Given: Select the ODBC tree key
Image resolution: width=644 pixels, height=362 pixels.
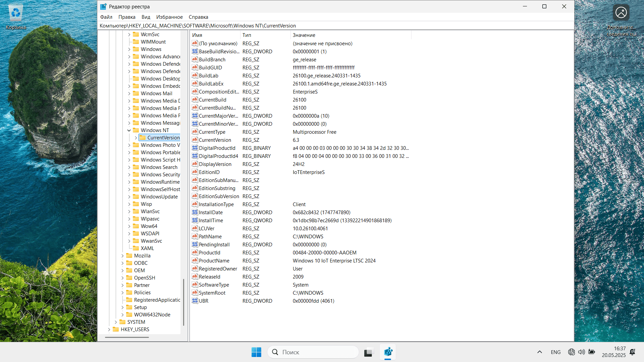Looking at the screenshot, I should [x=141, y=263].
